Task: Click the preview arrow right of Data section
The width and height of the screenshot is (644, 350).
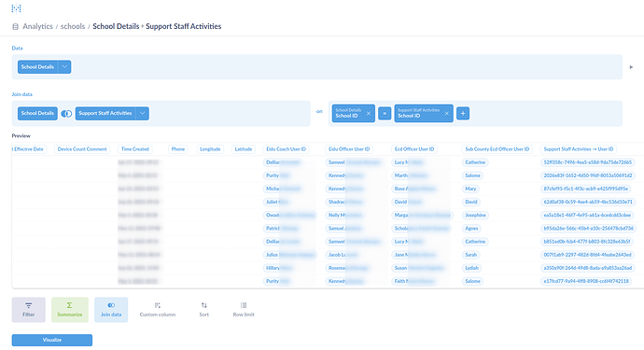Action: (x=631, y=67)
